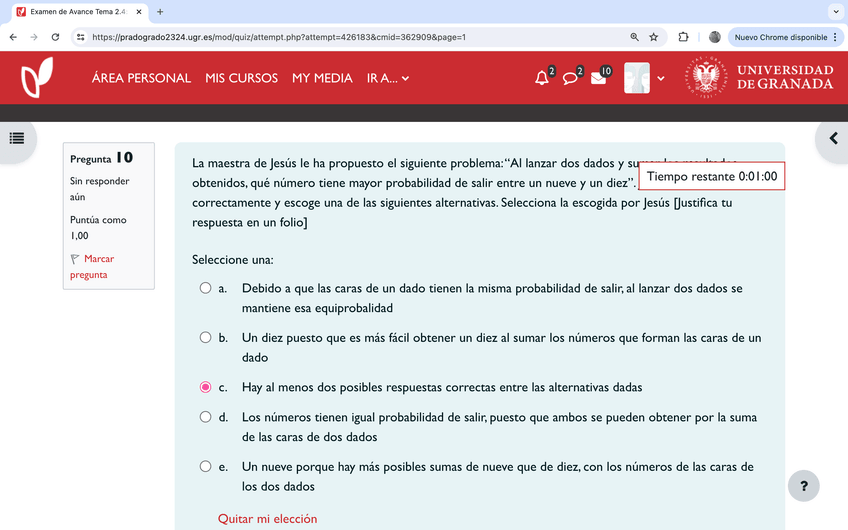Expand the right side block drawer
The width and height of the screenshot is (848, 530).
[x=832, y=139]
